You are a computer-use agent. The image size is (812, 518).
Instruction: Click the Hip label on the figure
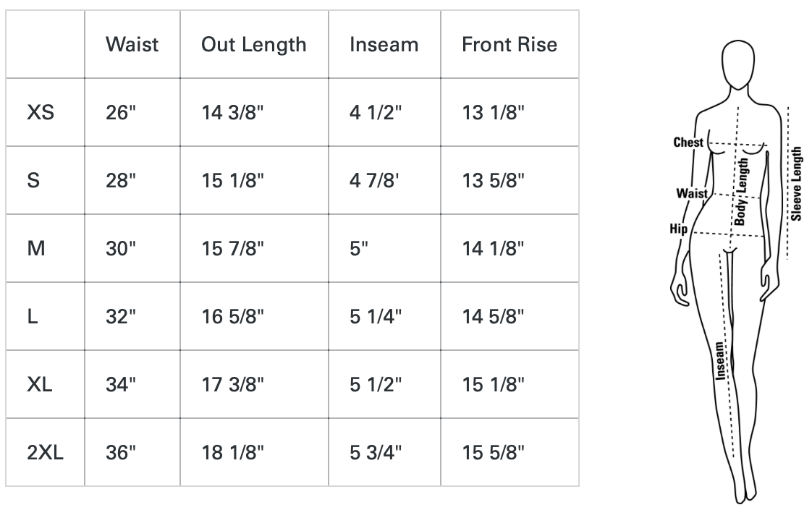tap(678, 229)
